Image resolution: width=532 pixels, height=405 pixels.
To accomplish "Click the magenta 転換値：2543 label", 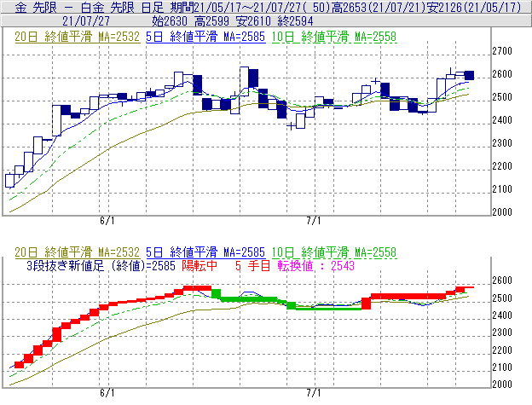I will 315,265.
